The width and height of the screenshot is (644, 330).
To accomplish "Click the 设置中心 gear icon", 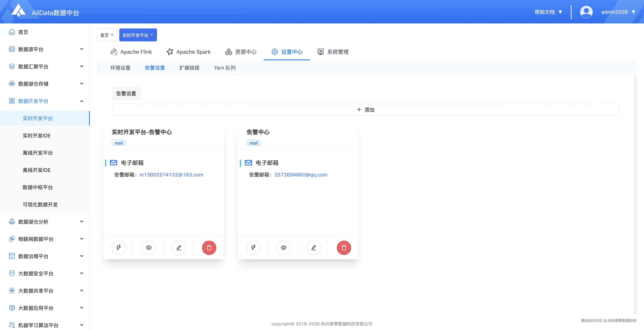I will (x=275, y=52).
